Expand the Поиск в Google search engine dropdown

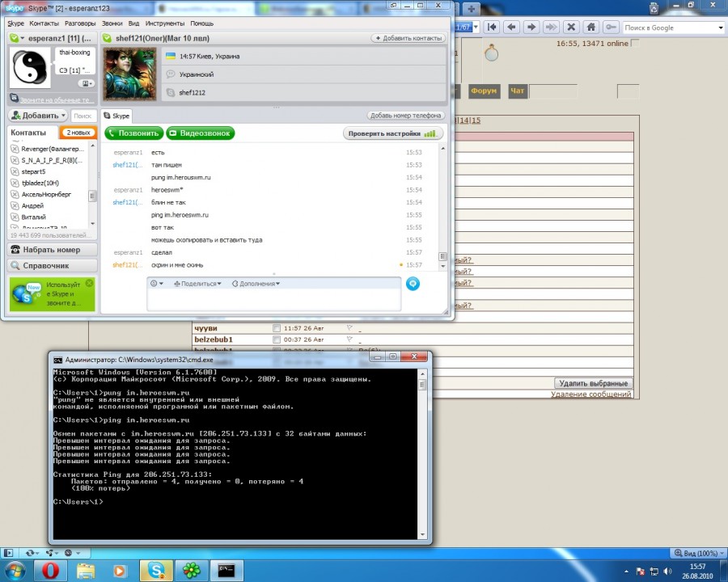point(721,27)
